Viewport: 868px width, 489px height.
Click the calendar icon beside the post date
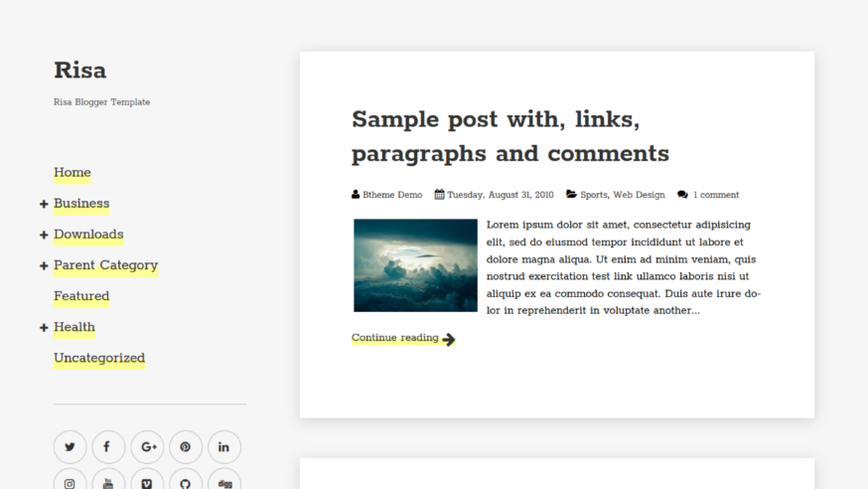click(x=440, y=195)
